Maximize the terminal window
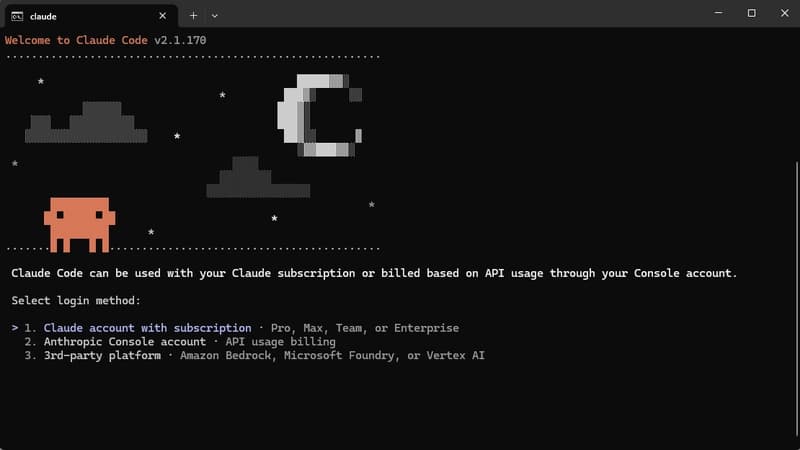800x450 pixels. tap(752, 13)
